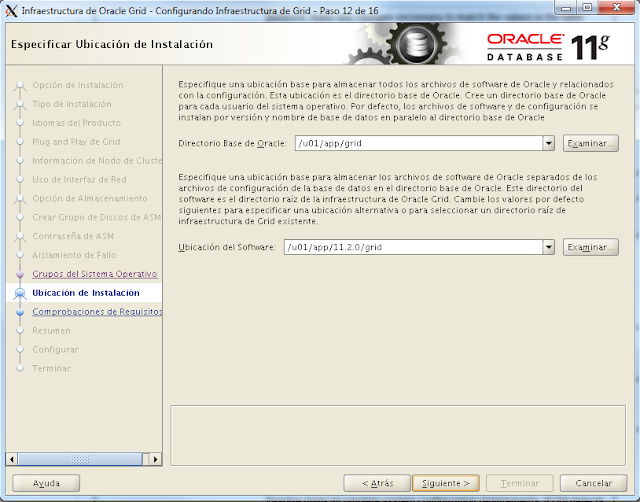Minimize the installer window
This screenshot has width=640, height=502.
point(566,8)
